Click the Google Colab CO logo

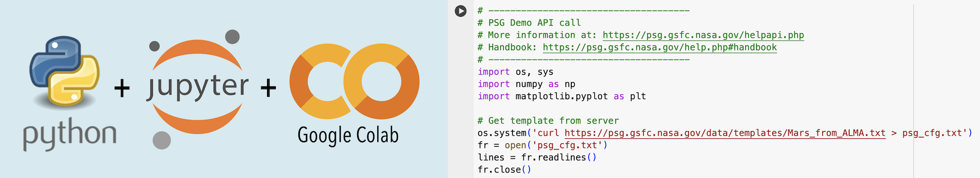click(354, 81)
